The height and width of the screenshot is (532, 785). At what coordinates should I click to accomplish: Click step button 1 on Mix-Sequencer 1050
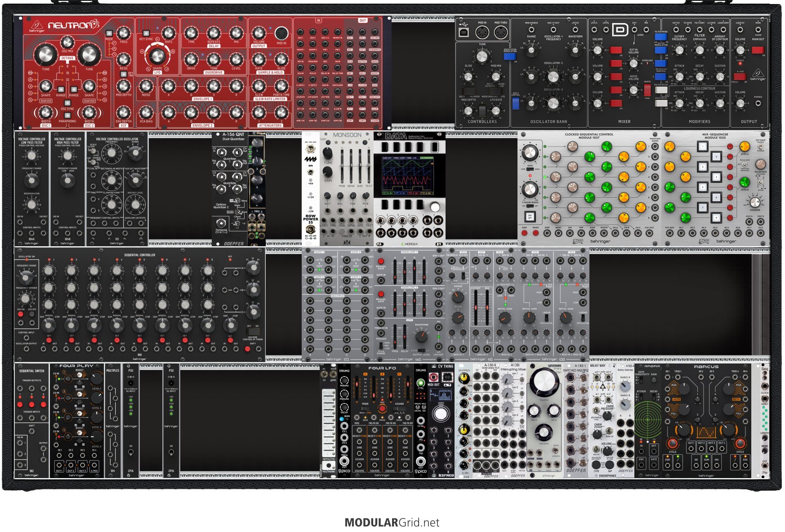coord(702,146)
